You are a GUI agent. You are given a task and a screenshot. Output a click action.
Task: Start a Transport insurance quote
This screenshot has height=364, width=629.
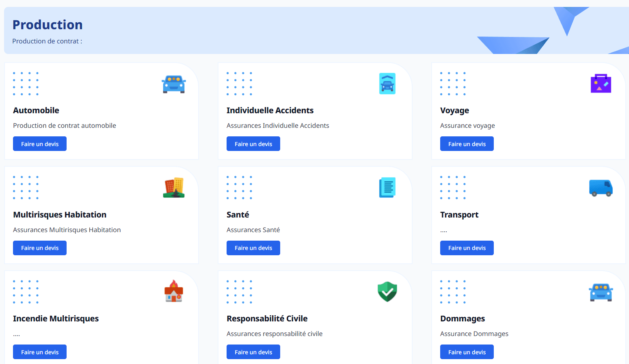pos(467,248)
